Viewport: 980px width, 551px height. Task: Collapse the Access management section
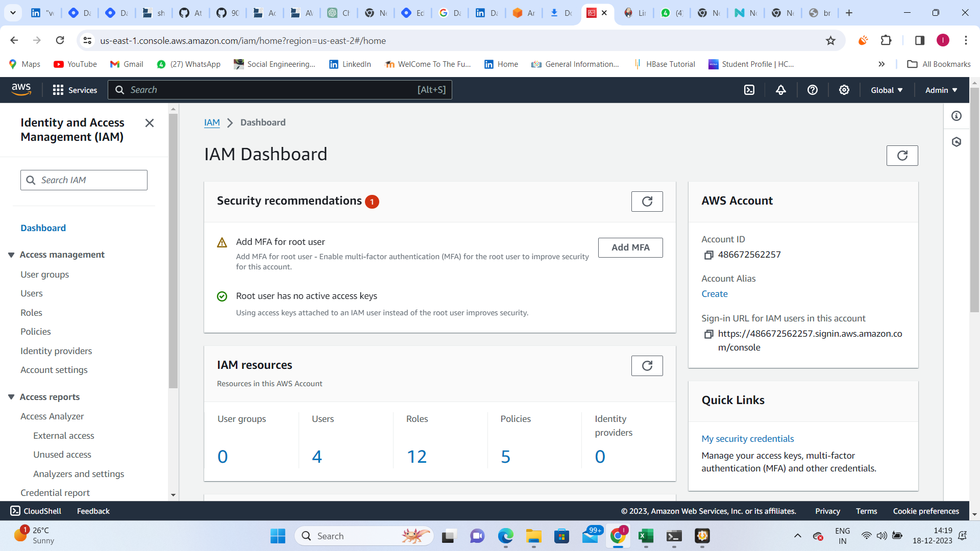11,255
